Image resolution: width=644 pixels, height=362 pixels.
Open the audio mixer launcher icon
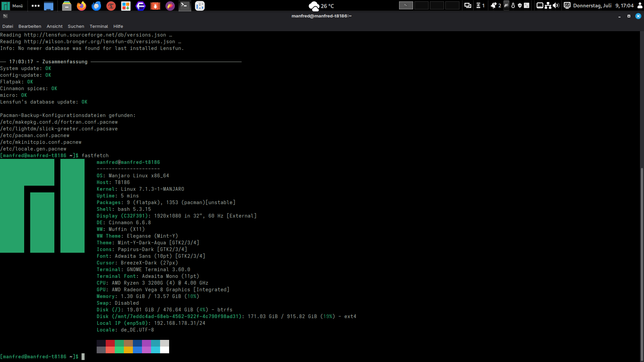[x=200, y=6]
